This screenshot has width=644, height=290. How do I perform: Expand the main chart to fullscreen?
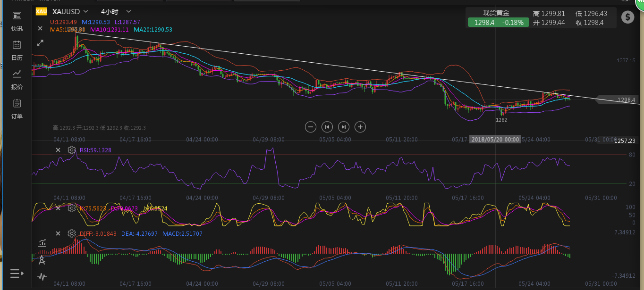(40, 43)
